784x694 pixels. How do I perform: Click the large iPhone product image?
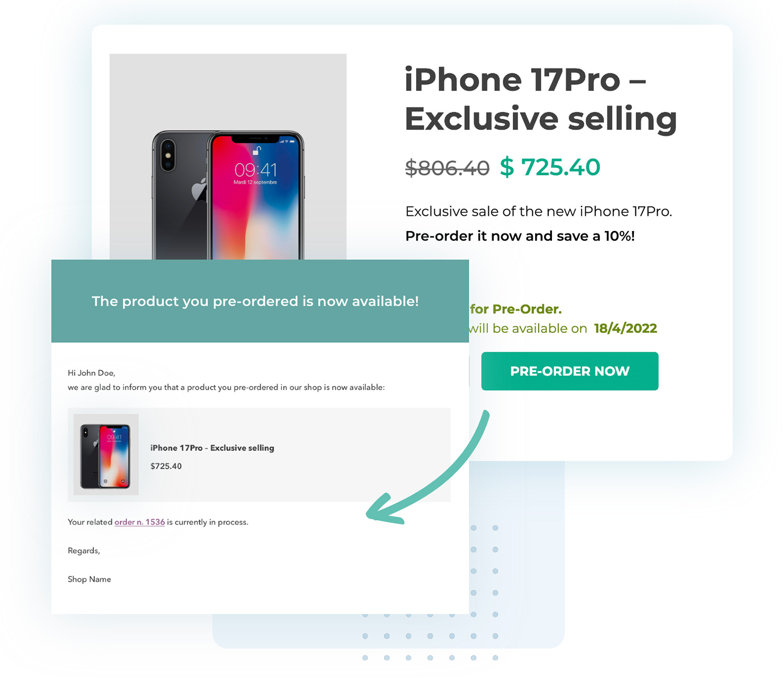228,157
